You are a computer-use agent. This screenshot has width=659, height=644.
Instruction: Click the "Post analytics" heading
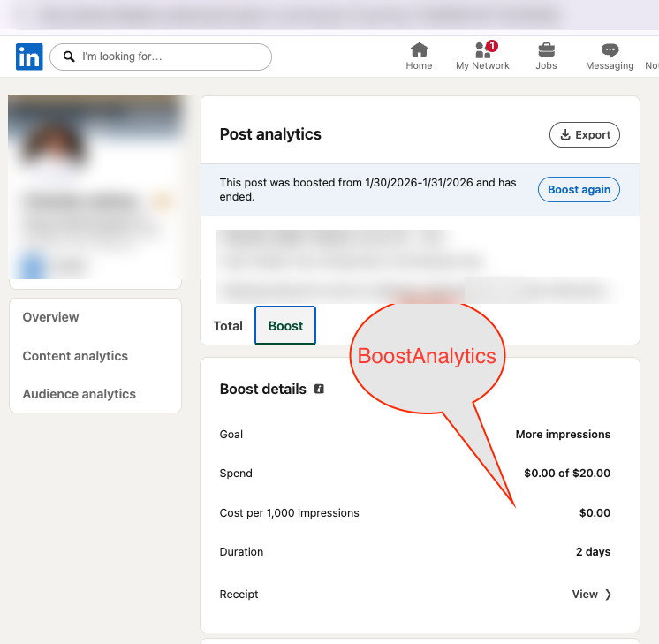tap(270, 134)
